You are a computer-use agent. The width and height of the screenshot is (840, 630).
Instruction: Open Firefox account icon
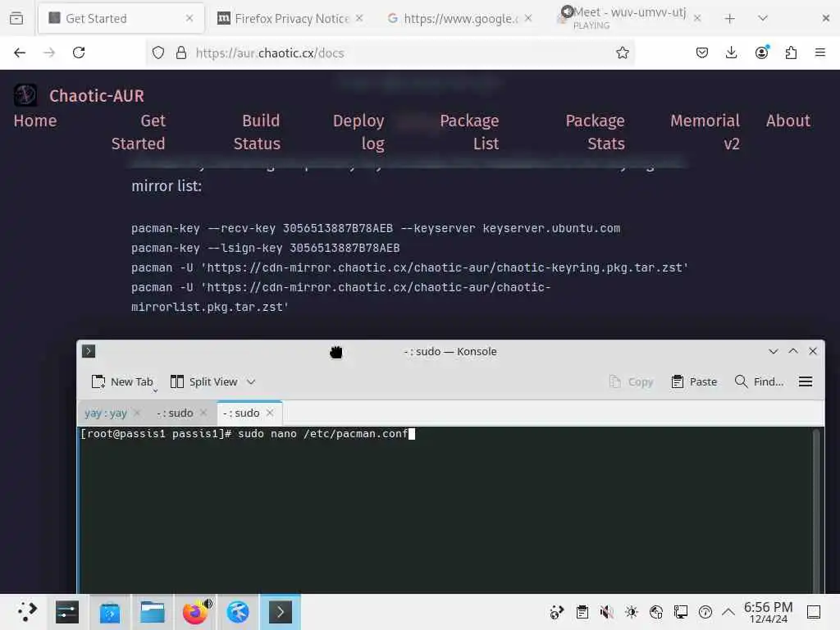click(761, 52)
